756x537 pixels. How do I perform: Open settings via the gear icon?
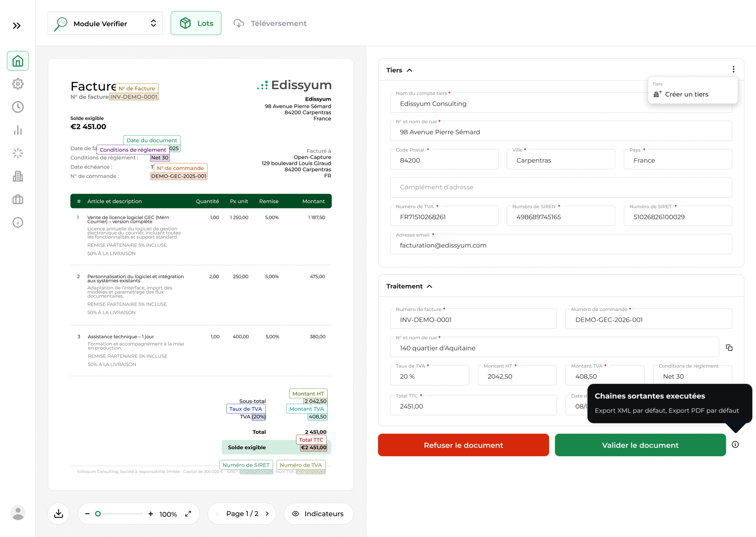tap(17, 84)
